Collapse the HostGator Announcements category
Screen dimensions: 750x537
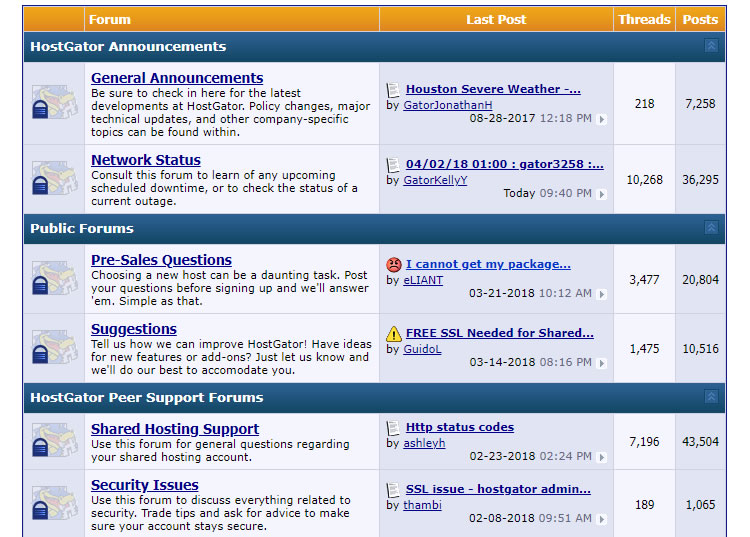pos(711,45)
